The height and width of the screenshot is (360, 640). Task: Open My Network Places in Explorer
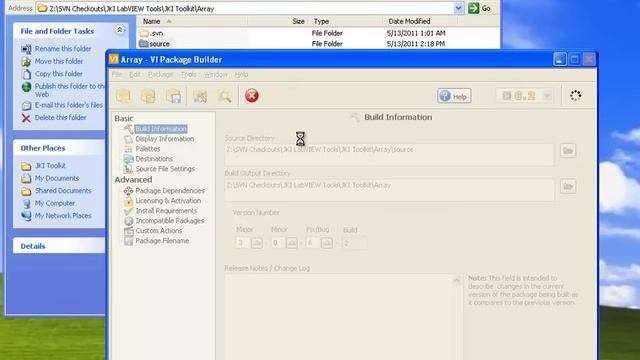pyautogui.click(x=63, y=216)
